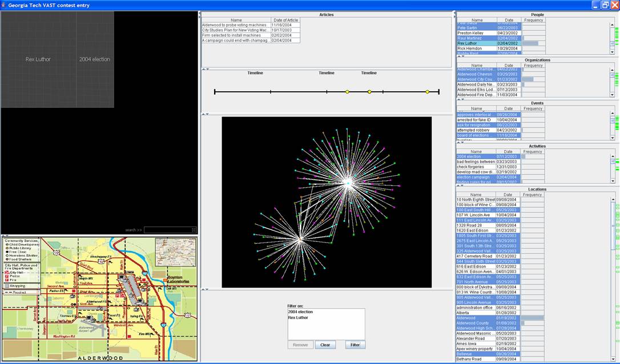Click the rightmost yellow timeline marker
The width and height of the screenshot is (620, 364).
(x=427, y=92)
